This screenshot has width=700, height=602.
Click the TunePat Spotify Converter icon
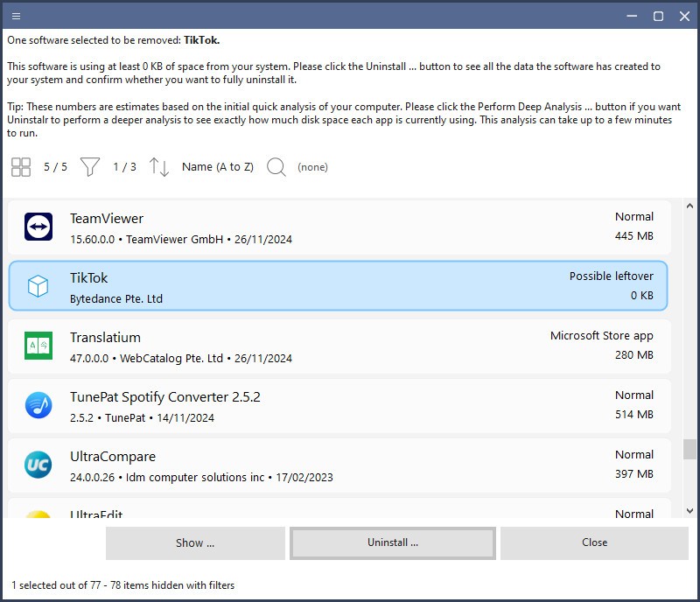[38, 405]
